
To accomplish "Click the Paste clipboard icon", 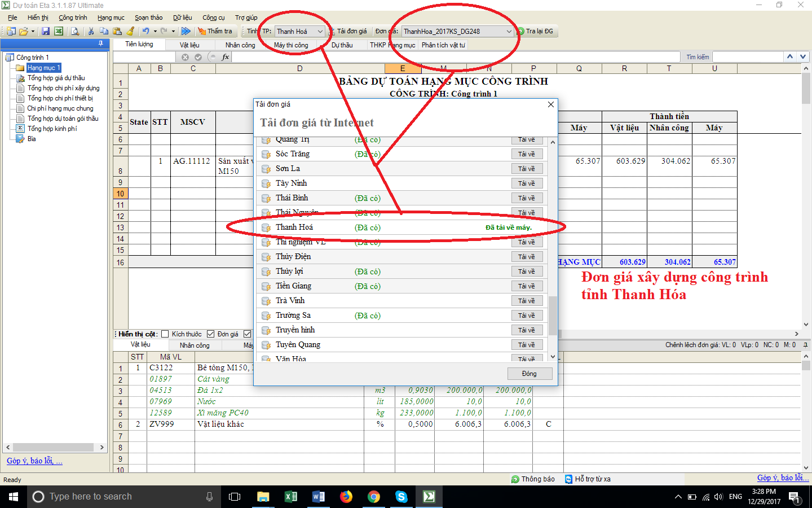I will (x=117, y=32).
